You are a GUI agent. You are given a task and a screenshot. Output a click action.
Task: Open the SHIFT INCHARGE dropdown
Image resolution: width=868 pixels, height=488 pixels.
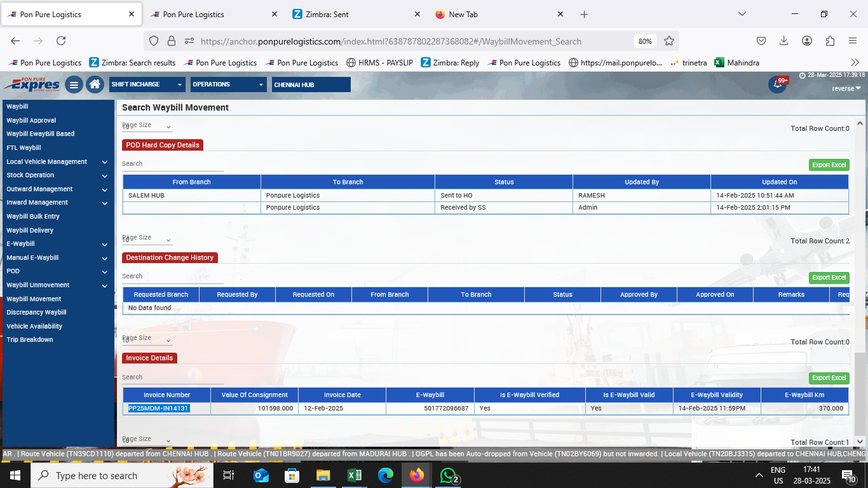(147, 85)
